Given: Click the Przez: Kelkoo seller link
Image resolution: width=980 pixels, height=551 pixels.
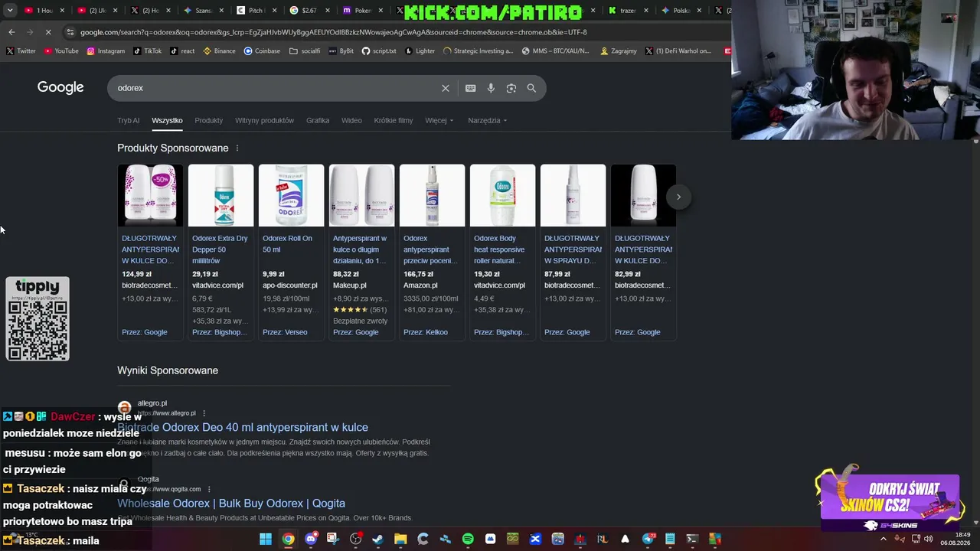Looking at the screenshot, I should pyautogui.click(x=426, y=332).
